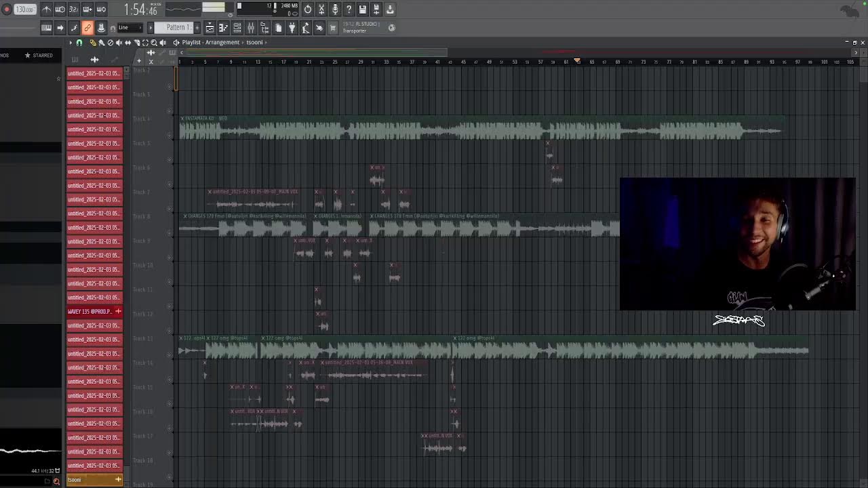Select the WAVEY 135 @PROD.P clip in the picker
The image size is (868, 488).
(x=94, y=312)
